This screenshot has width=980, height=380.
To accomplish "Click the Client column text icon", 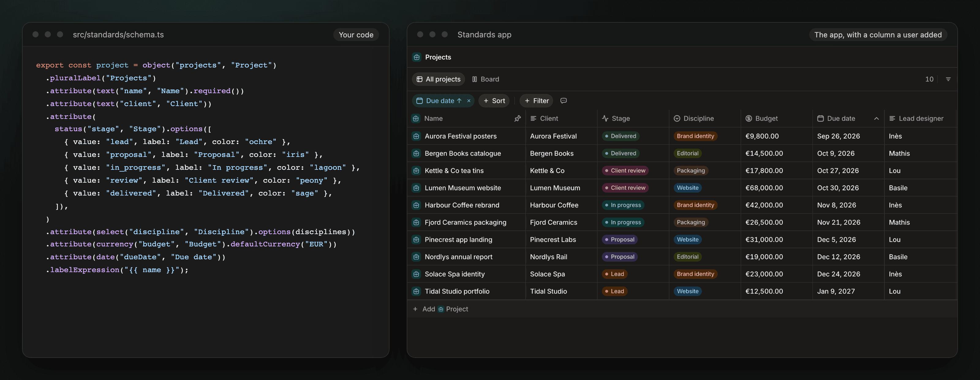I will click(533, 118).
